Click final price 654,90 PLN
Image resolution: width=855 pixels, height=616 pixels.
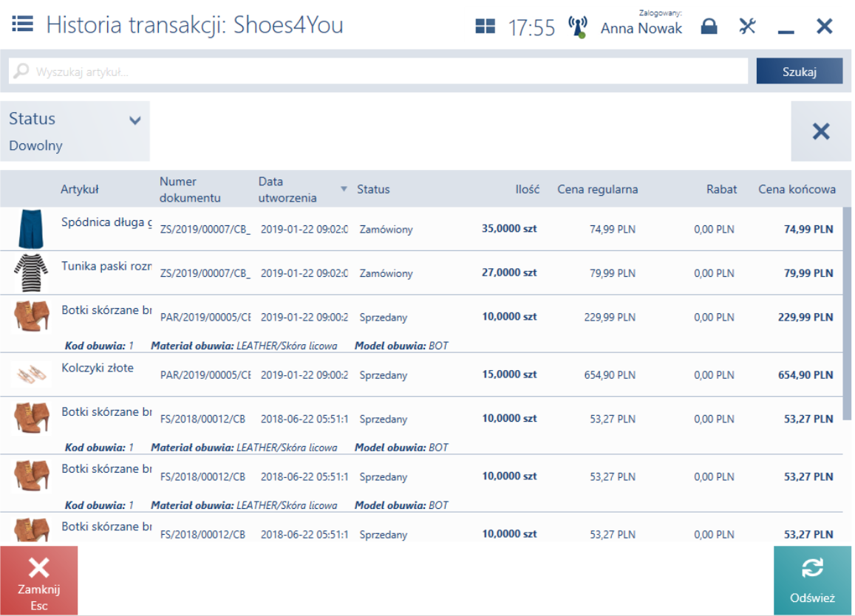point(805,374)
